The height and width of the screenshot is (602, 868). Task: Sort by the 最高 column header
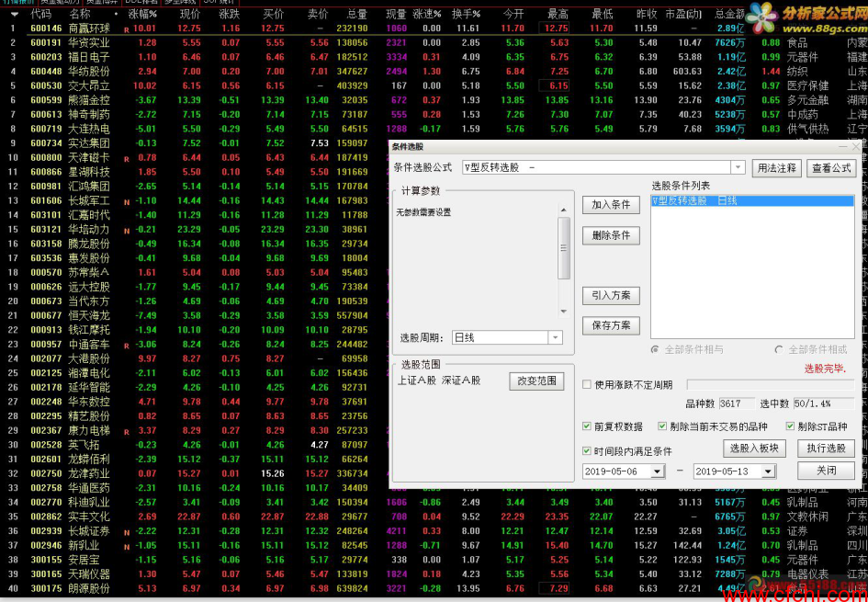(x=558, y=14)
